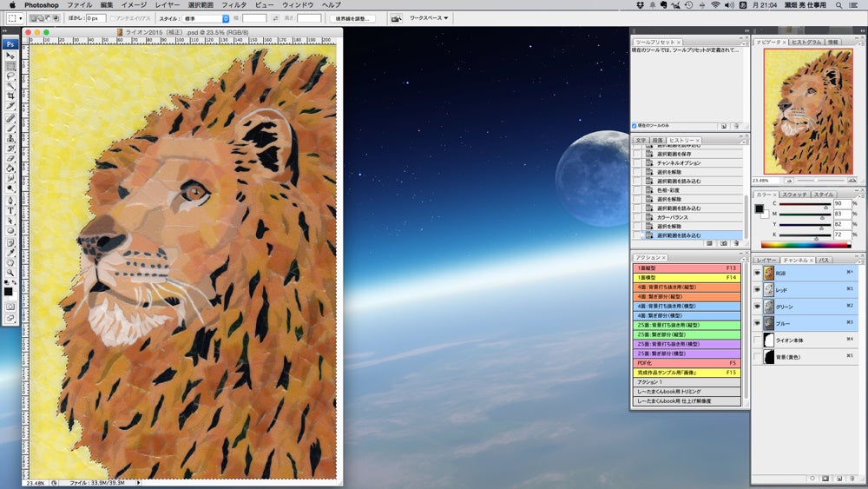Toggle the 現在のツールのみ checkbox

(x=635, y=125)
